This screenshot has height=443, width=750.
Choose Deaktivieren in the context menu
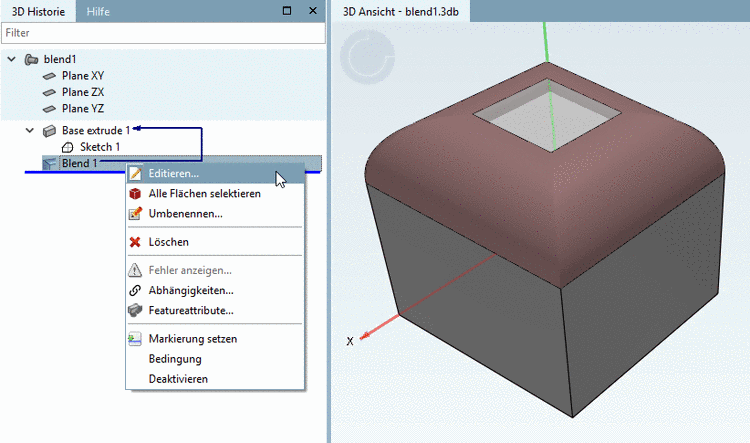click(215, 379)
